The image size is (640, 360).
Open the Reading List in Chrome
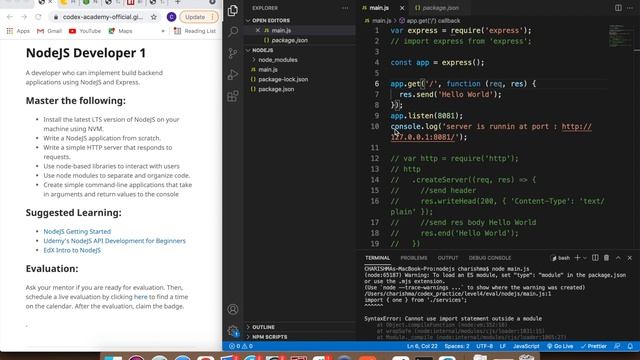tap(195, 31)
